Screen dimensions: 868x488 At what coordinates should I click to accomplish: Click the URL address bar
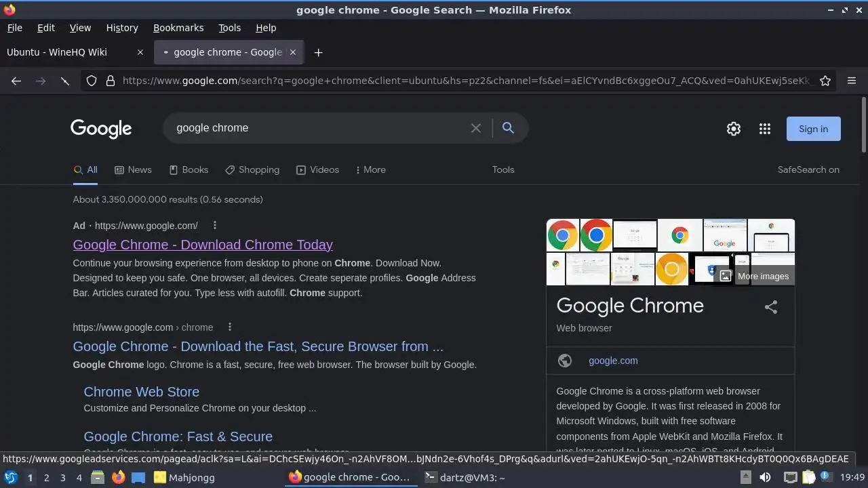point(468,81)
